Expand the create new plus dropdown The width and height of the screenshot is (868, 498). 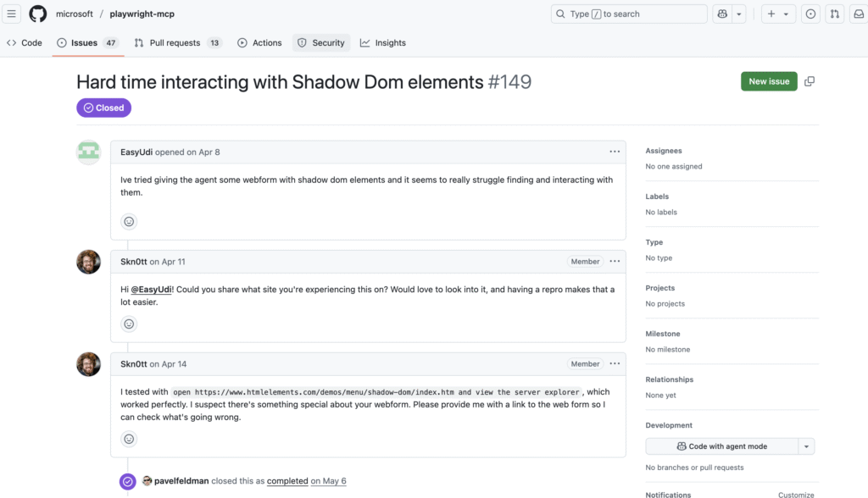pos(777,14)
